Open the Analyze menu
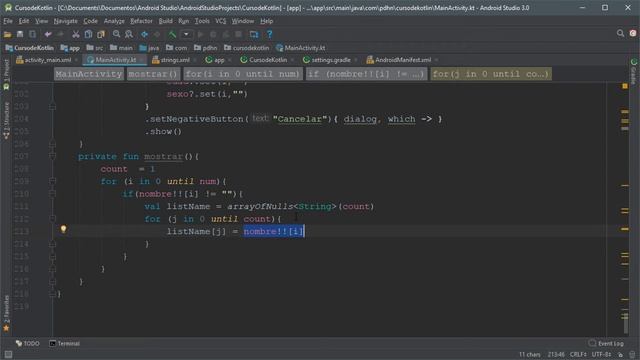The image size is (640, 360). (x=114, y=21)
